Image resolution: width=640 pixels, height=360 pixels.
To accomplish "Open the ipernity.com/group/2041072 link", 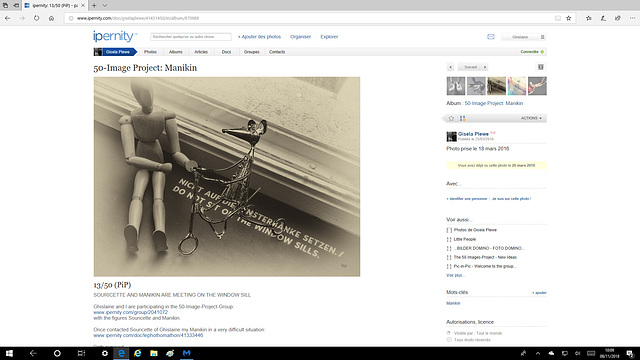I will tap(131, 312).
